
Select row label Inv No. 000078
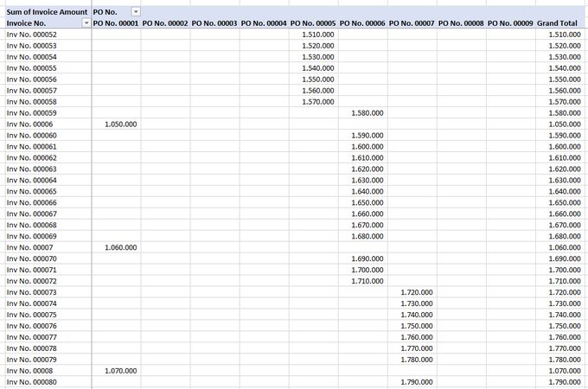click(x=31, y=348)
